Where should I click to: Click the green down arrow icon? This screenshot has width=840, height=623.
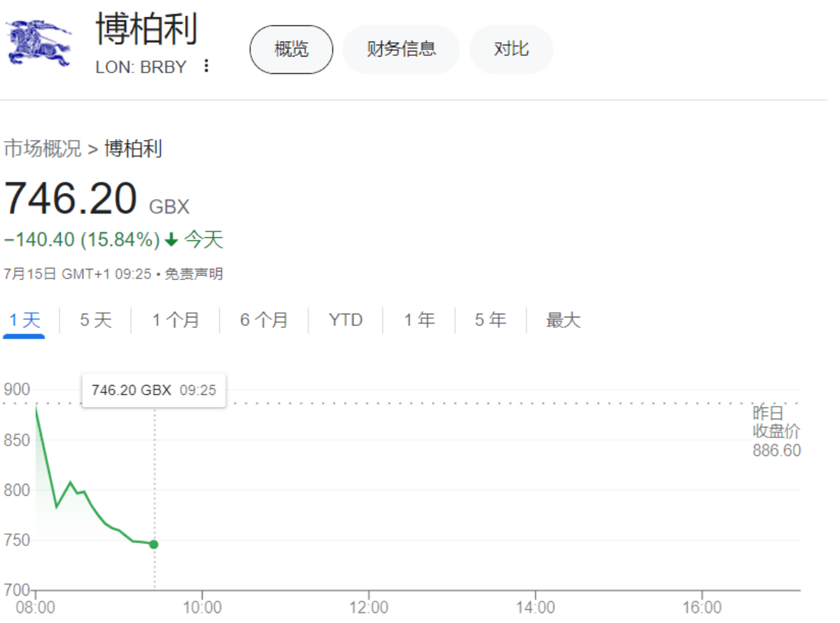tap(171, 240)
